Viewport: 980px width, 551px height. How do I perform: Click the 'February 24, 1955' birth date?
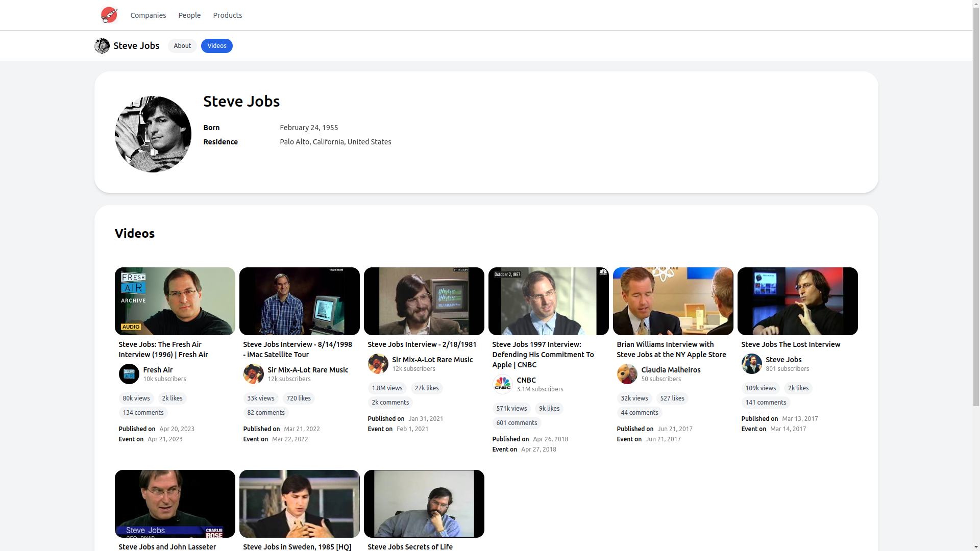click(x=309, y=128)
